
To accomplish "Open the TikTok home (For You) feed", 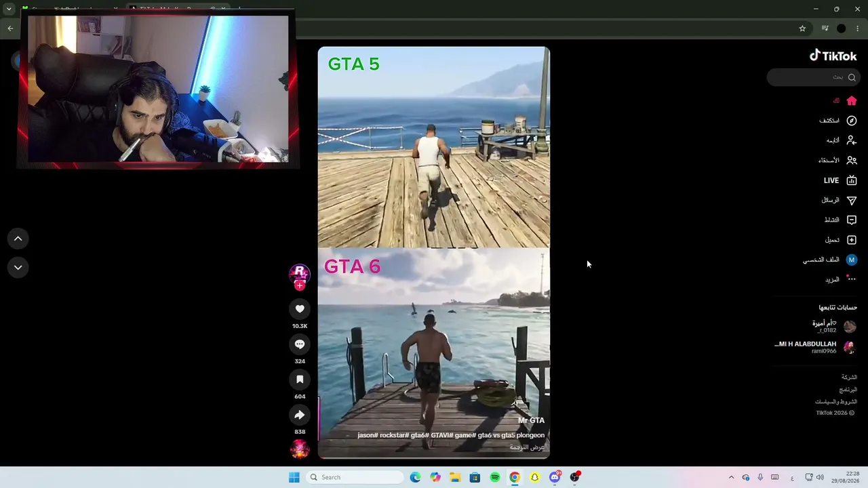I will tap(852, 101).
